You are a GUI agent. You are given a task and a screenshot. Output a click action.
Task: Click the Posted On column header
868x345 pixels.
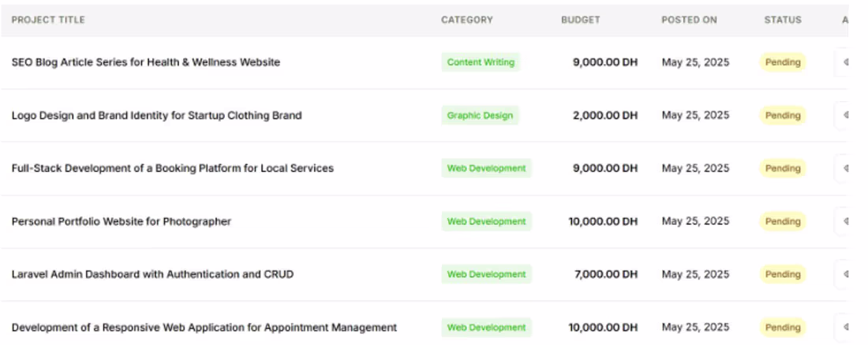[689, 20]
